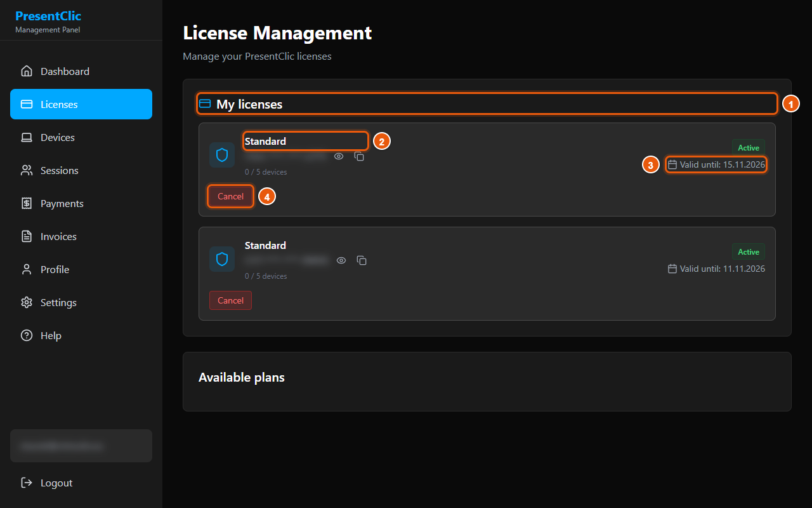Image resolution: width=812 pixels, height=508 pixels.
Task: Copy key of license valid until 15.11.2026
Action: point(359,156)
